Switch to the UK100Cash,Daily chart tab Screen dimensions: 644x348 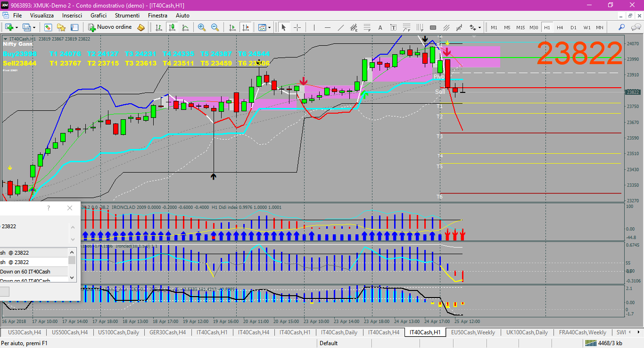pyautogui.click(x=527, y=332)
